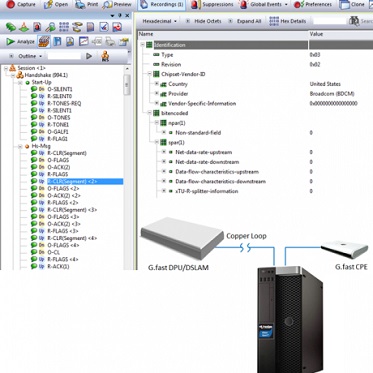Click the Clone toolbar icon
Image resolution: width=373 pixels, height=373 pixels.
point(344,4)
